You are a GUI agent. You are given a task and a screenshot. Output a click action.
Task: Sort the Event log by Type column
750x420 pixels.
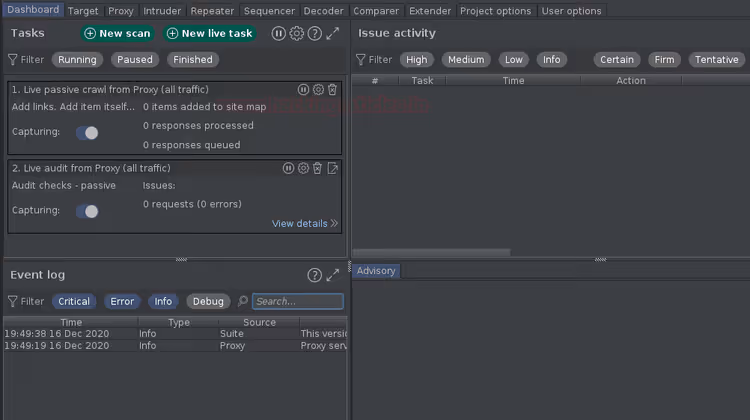click(x=179, y=322)
